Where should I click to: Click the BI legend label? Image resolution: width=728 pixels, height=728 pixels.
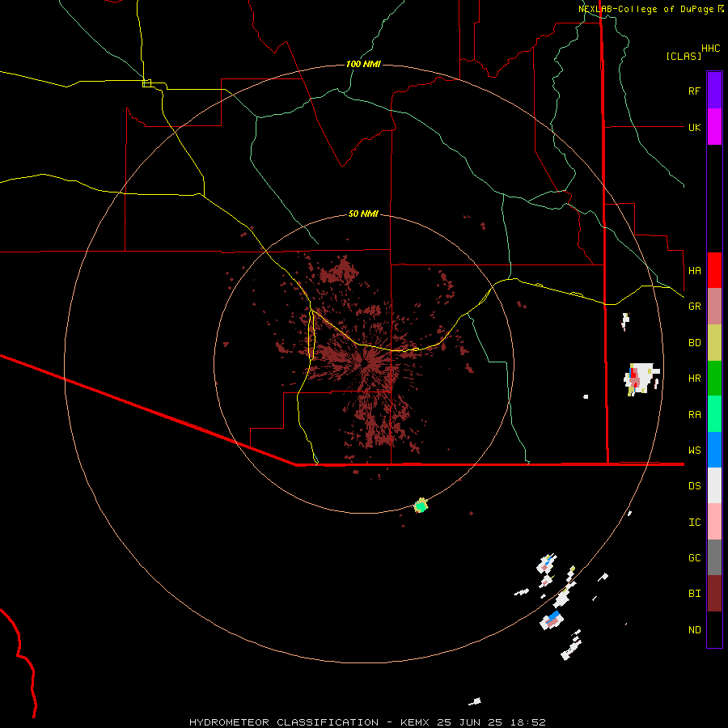(x=694, y=594)
